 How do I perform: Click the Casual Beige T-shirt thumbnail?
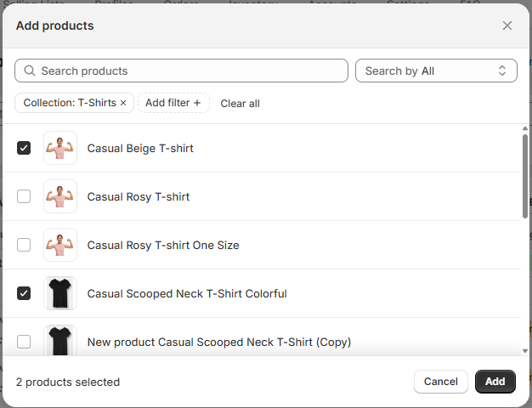tap(60, 148)
